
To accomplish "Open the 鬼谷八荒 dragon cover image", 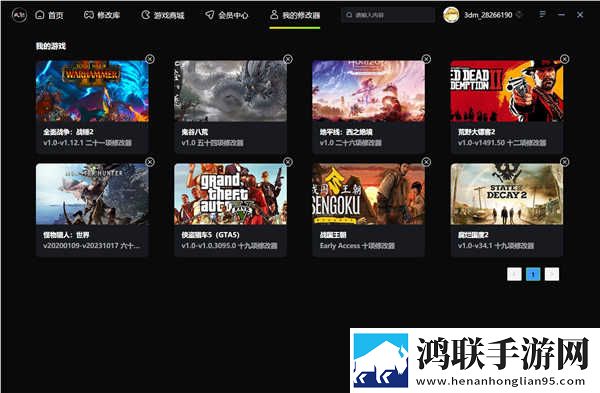I will click(230, 91).
